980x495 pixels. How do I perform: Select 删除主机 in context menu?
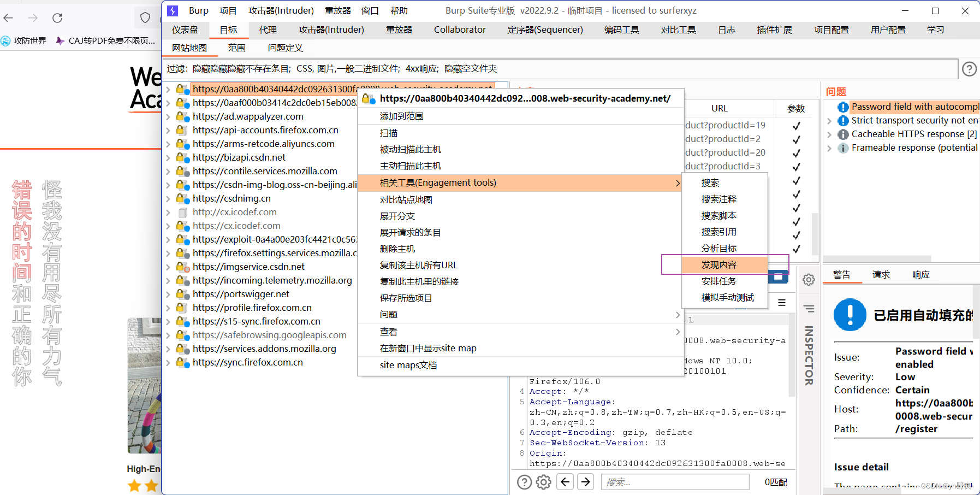coord(520,249)
